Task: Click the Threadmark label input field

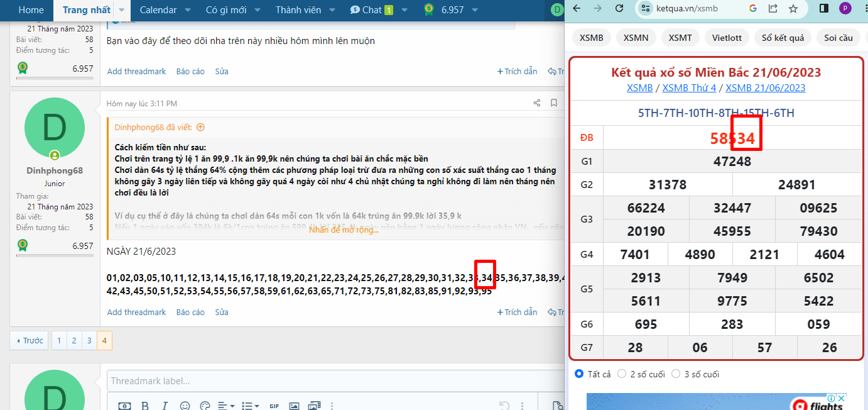Action: tap(335, 380)
